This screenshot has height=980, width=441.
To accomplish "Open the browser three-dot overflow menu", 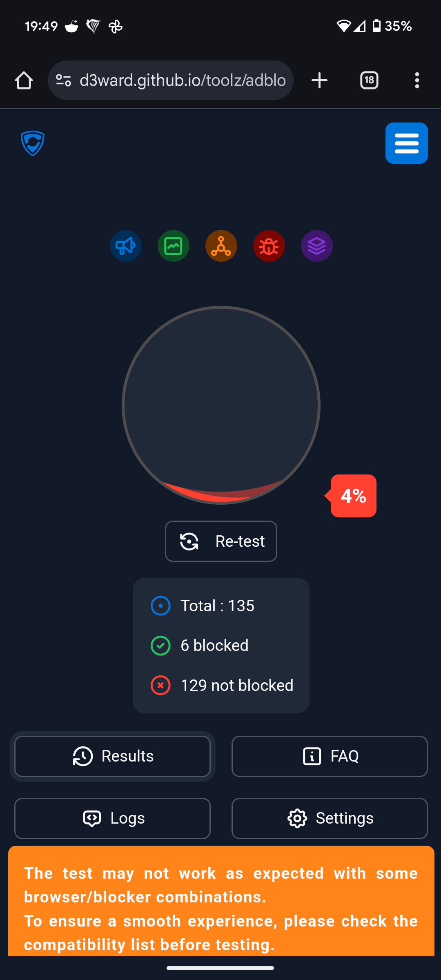I will (x=417, y=80).
